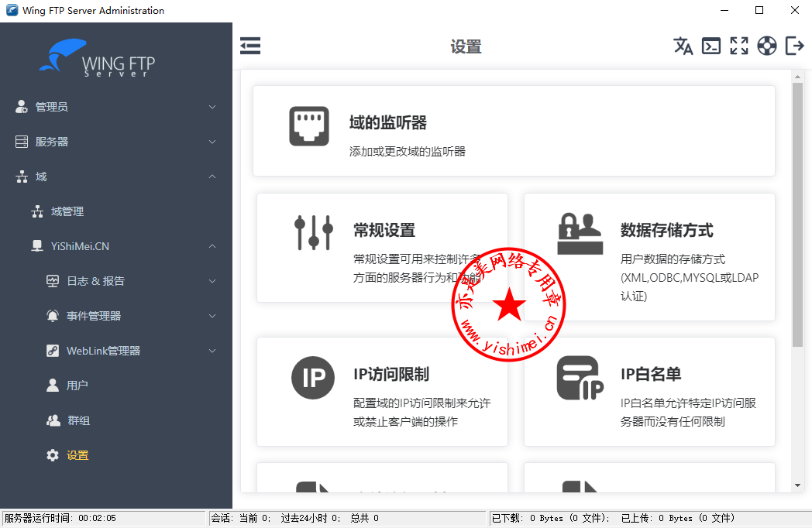Go to 群组 in the sidebar
Viewport: 812px width, 528px height.
pos(78,420)
